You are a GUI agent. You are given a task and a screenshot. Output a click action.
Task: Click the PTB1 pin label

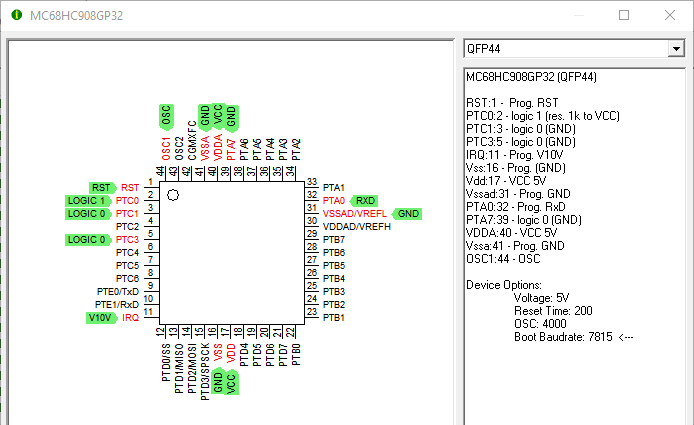point(334,318)
